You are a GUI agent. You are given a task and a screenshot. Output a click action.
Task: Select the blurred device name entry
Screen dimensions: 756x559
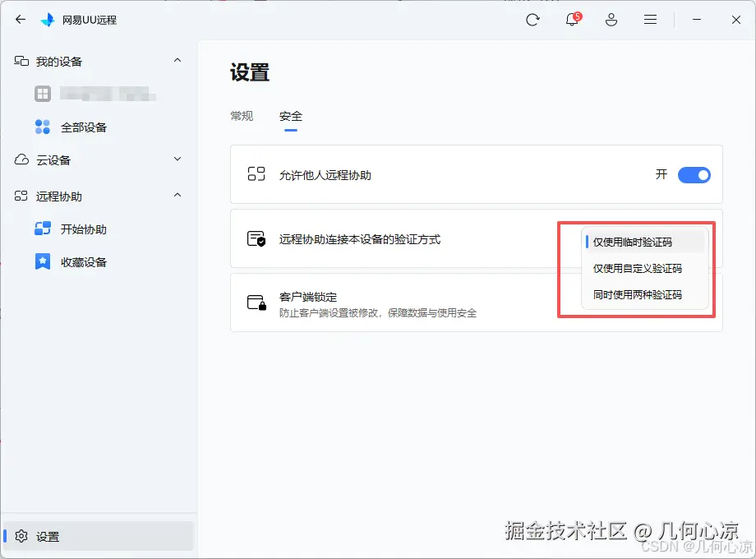pyautogui.click(x=108, y=94)
